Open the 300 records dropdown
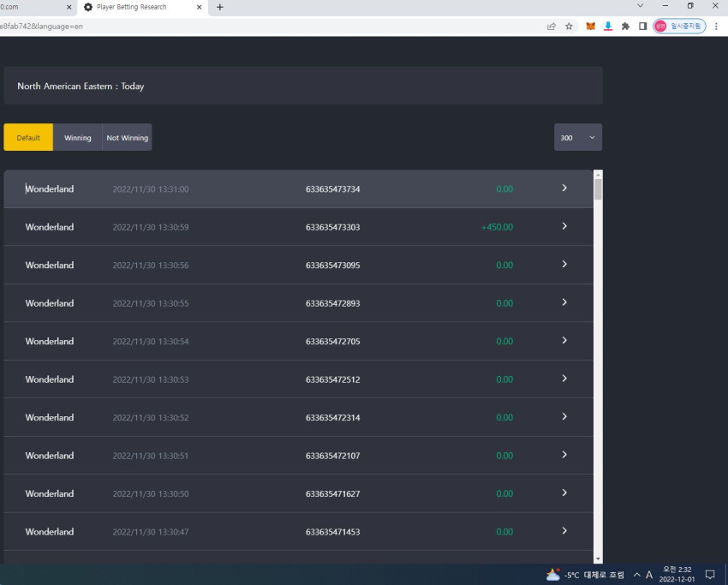Image resolution: width=728 pixels, height=585 pixels. click(x=578, y=137)
